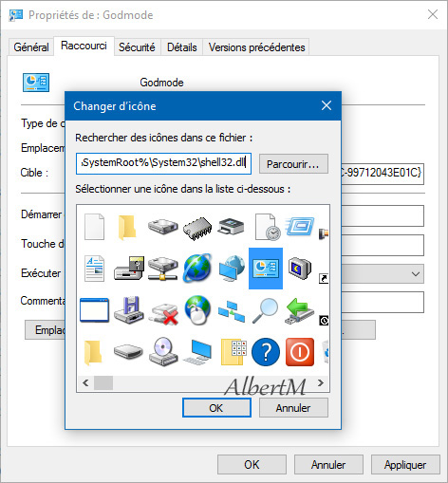448x483 pixels.
Task: Choose the printer icon in the list
Action: click(x=231, y=226)
